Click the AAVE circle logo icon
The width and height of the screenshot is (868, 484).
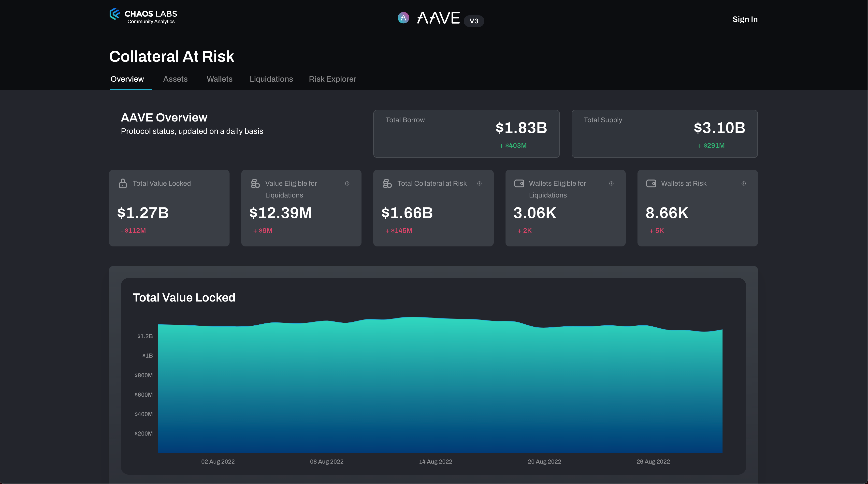[x=404, y=18]
